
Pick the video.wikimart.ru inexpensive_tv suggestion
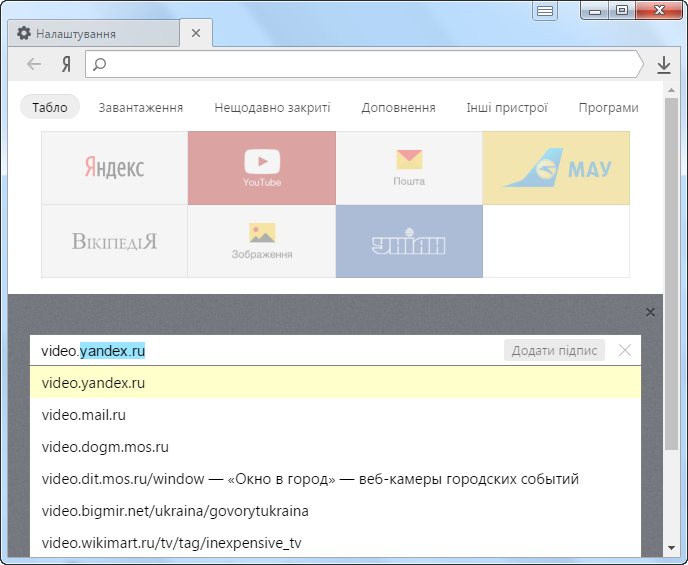tap(335, 543)
